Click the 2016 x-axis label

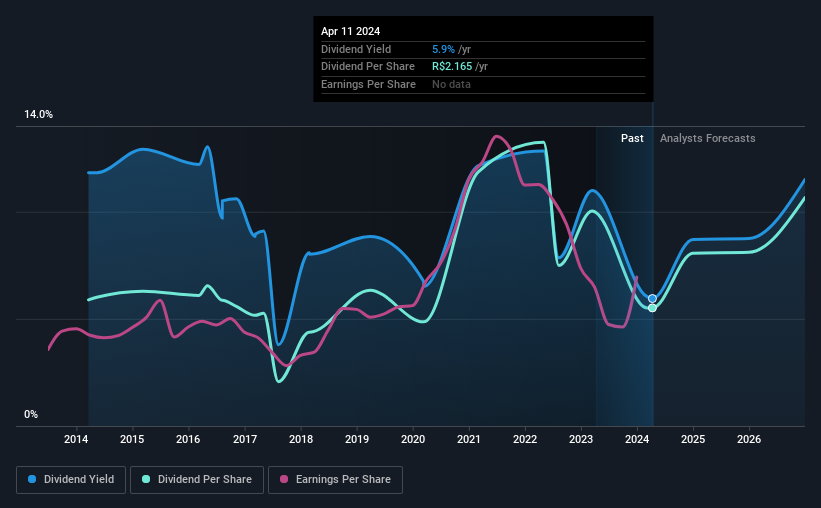coord(188,439)
